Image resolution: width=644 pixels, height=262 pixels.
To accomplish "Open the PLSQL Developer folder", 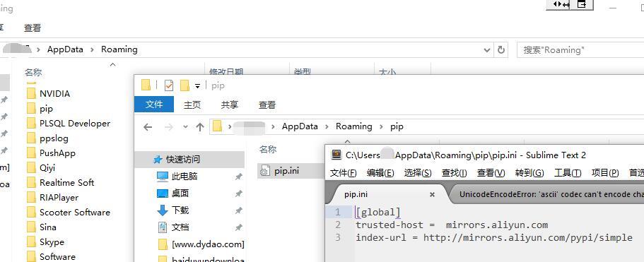I will 69,124.
